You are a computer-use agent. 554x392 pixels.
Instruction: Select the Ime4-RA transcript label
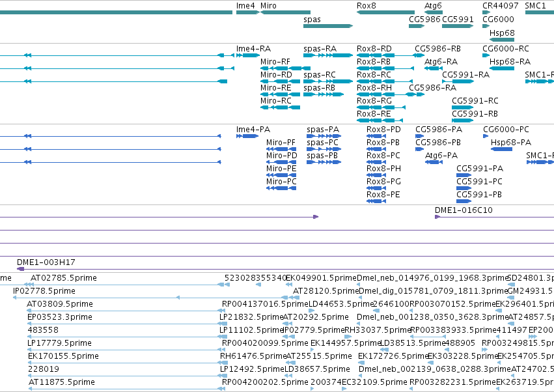(x=253, y=49)
